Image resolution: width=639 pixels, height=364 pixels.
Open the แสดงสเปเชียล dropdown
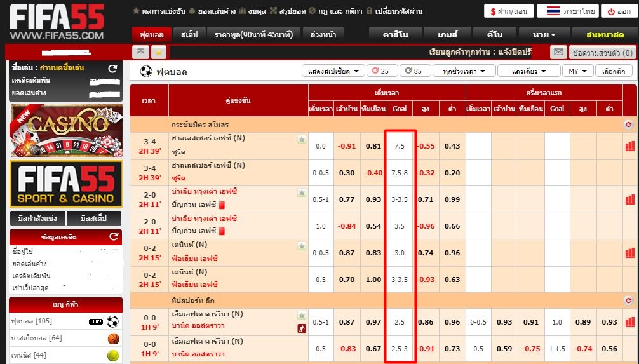333,71
